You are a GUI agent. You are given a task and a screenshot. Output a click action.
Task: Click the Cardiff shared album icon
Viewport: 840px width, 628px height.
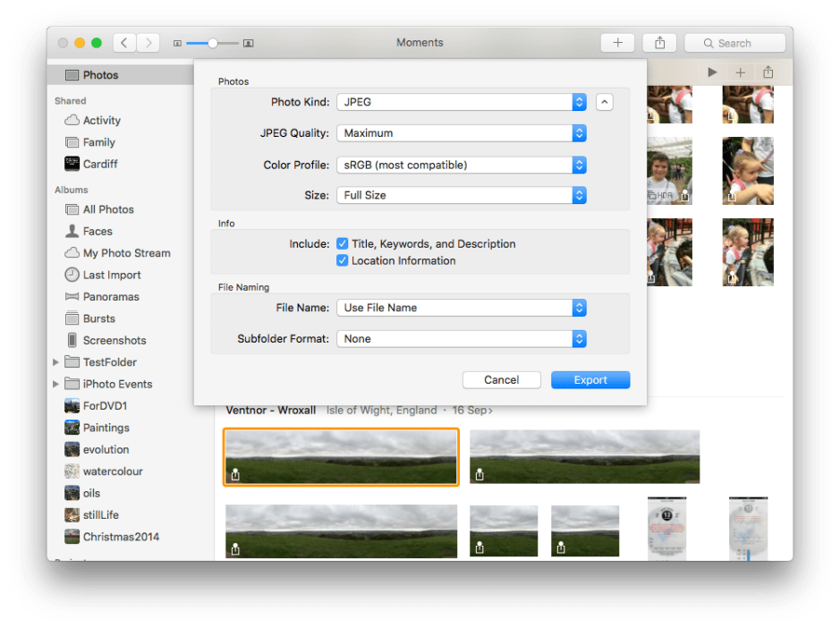pyautogui.click(x=73, y=164)
